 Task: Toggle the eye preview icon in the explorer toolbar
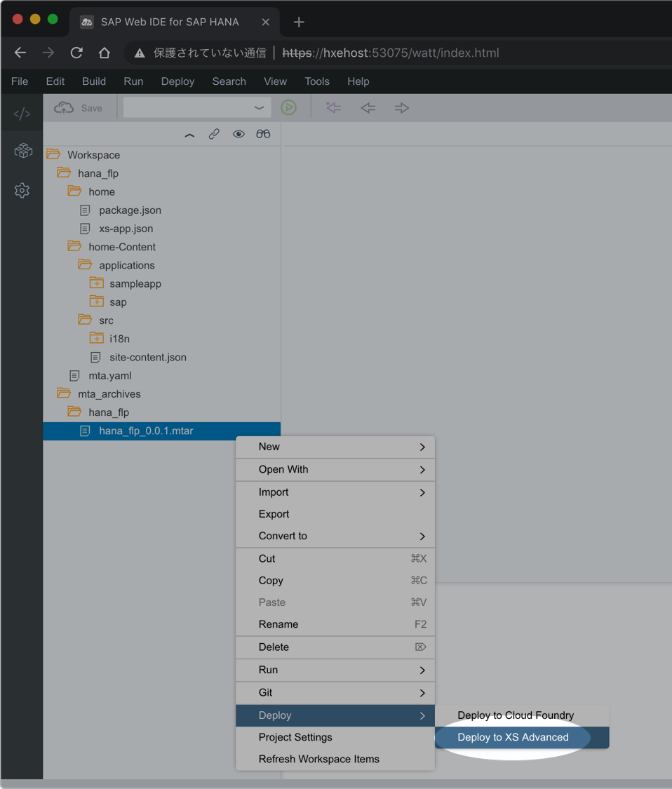(238, 134)
